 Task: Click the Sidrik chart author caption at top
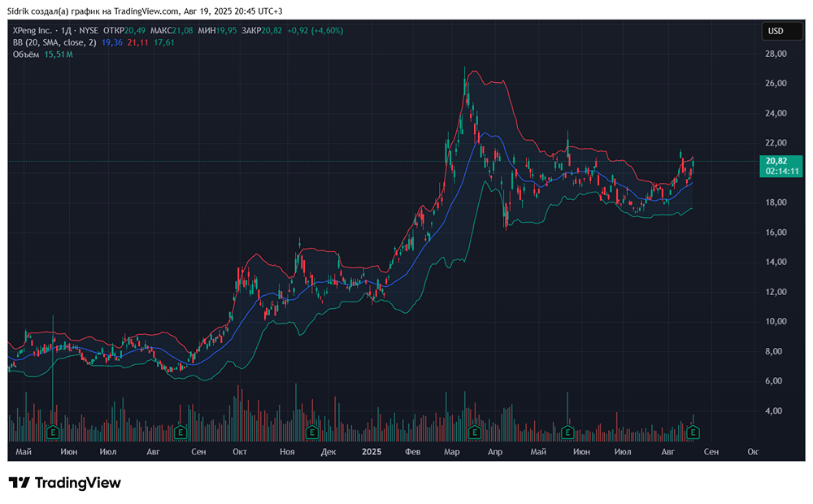[x=146, y=11]
